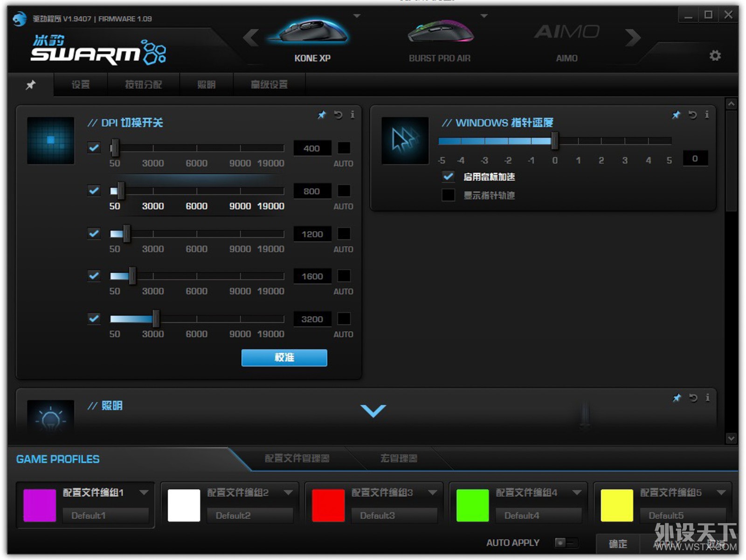Viewport: 746px width, 560px height.
Task: Switch to 宏管理器 tab
Action: (x=399, y=458)
